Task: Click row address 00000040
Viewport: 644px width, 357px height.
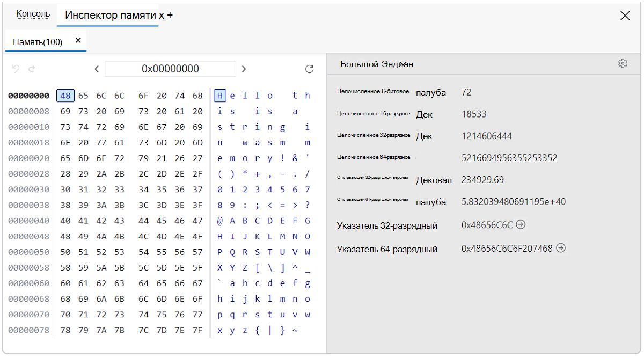Action: [29, 221]
